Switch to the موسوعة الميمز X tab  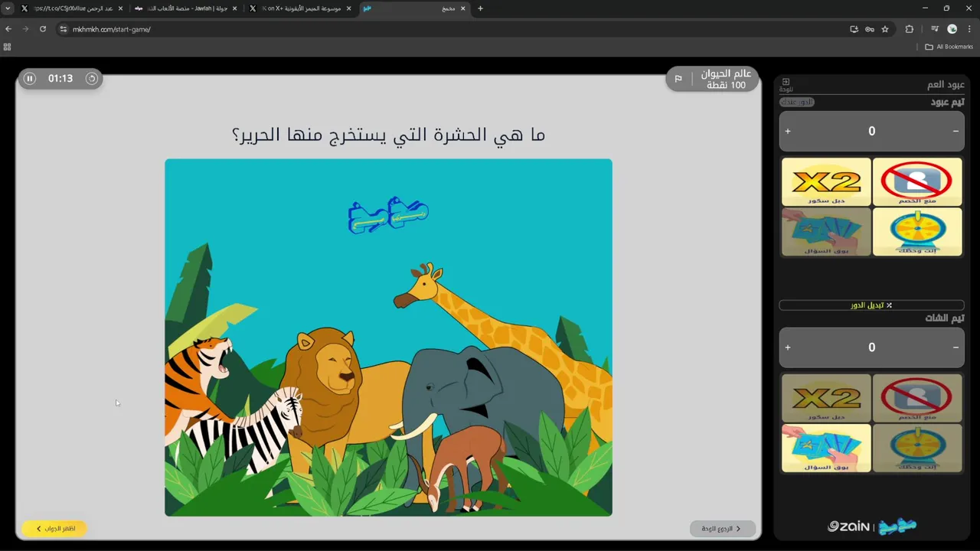tap(299, 8)
